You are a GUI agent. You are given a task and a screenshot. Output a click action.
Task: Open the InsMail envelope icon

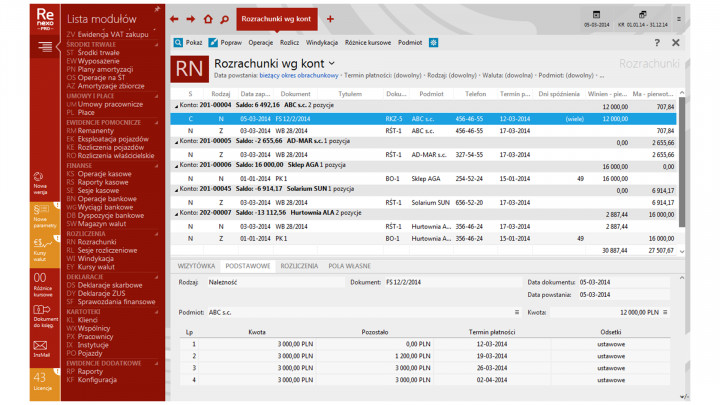[x=41, y=343]
